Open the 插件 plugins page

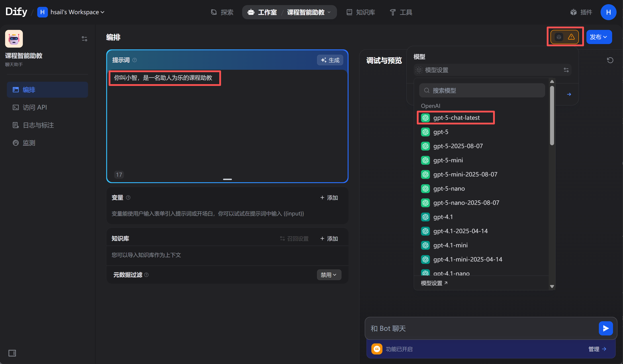[x=581, y=12]
